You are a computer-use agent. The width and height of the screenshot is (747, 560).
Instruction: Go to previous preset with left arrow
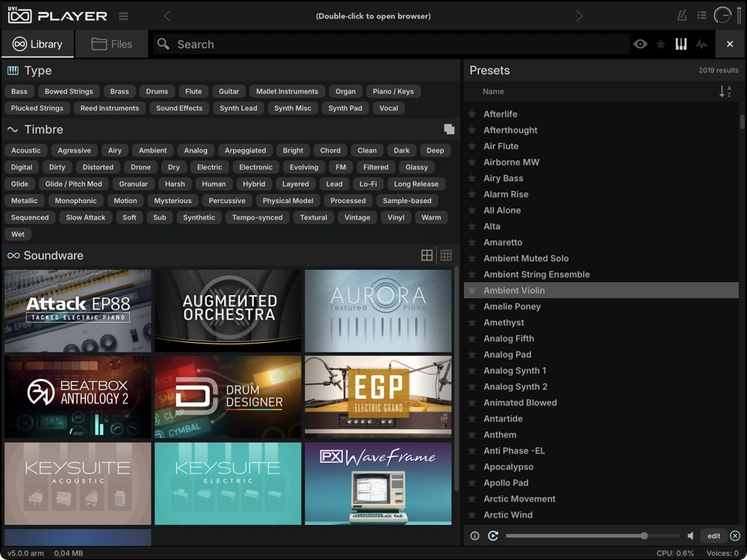(167, 16)
